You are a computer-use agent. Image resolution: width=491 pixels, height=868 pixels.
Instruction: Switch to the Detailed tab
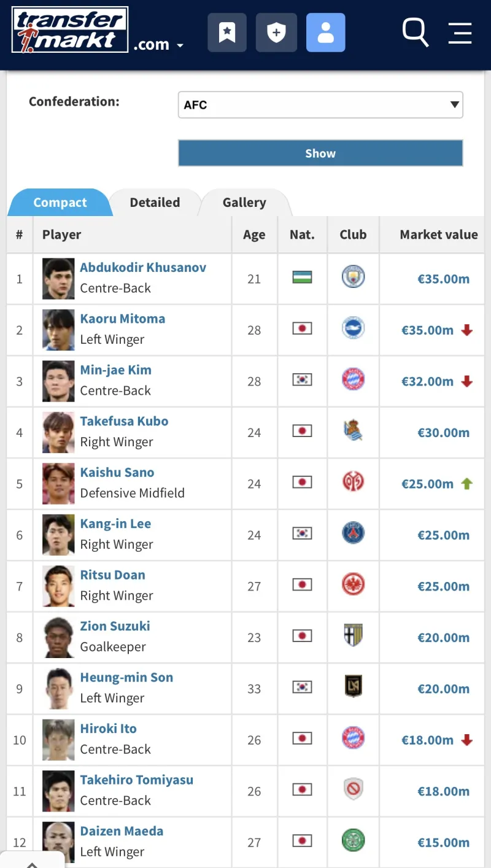(x=155, y=203)
